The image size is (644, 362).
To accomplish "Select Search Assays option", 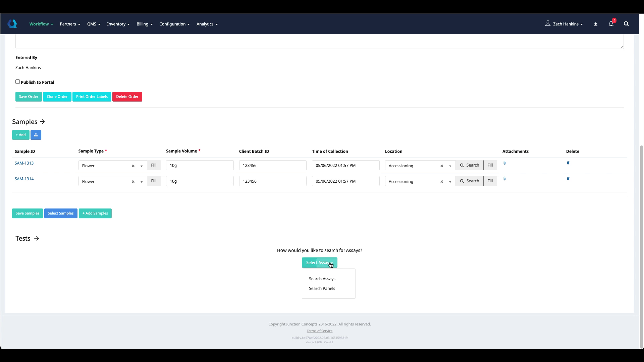I will [322, 279].
